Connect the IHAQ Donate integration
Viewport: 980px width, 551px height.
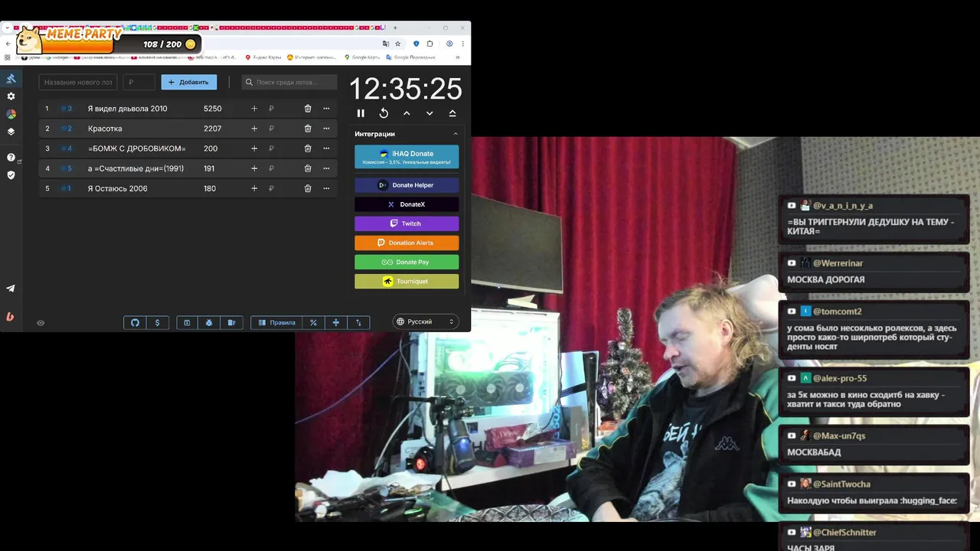(x=407, y=157)
